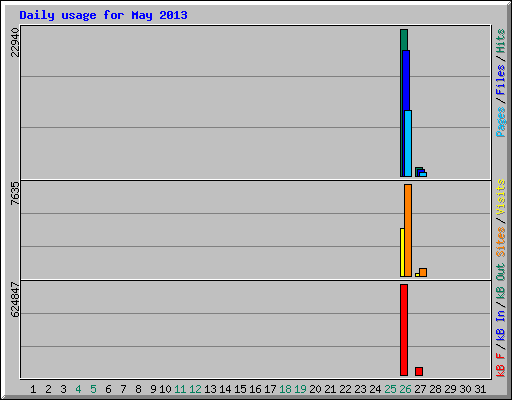Click the 7635 visits axis value
The width and height of the screenshot is (512, 400).
point(15,193)
